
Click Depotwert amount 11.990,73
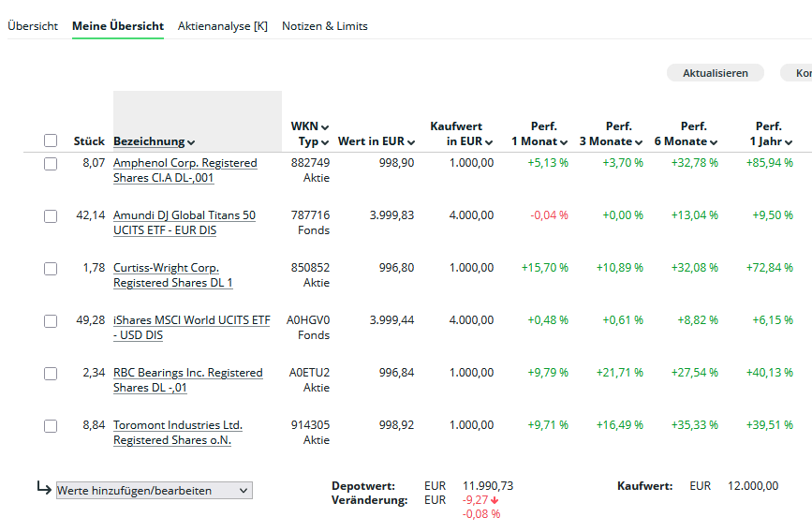(x=488, y=486)
